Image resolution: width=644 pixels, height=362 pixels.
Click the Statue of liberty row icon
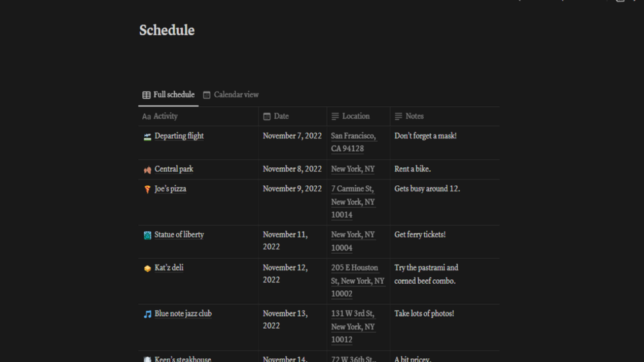pyautogui.click(x=147, y=235)
